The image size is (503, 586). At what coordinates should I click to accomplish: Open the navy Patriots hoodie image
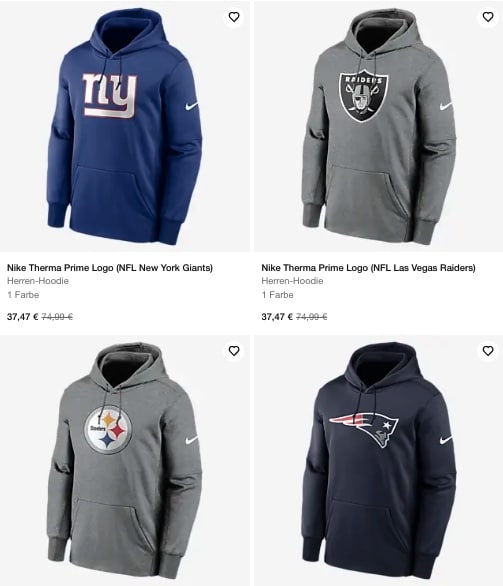click(x=379, y=460)
